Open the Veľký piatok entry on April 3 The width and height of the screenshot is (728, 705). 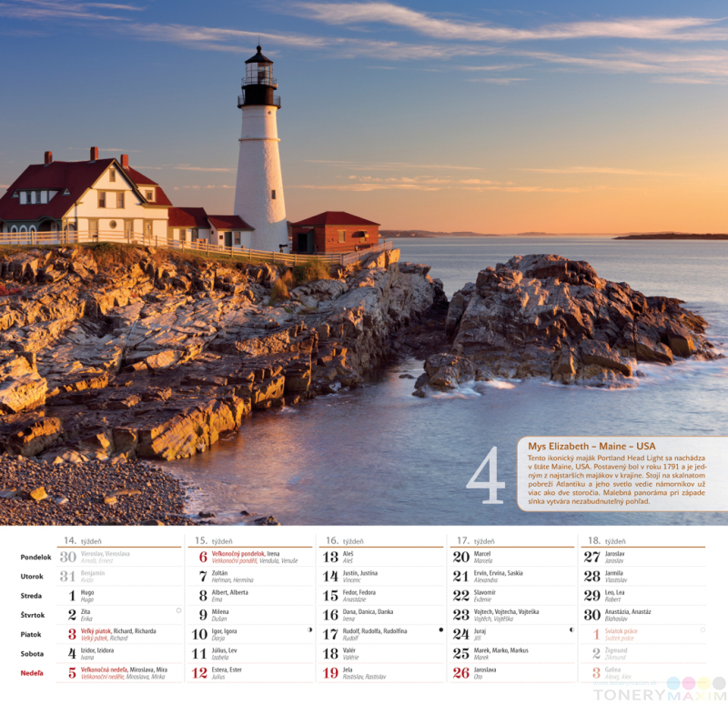(104, 630)
